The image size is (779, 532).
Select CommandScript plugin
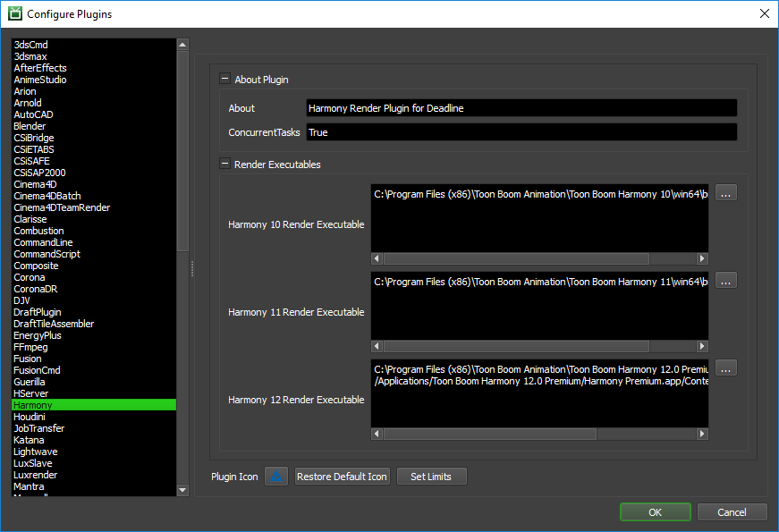click(93, 254)
